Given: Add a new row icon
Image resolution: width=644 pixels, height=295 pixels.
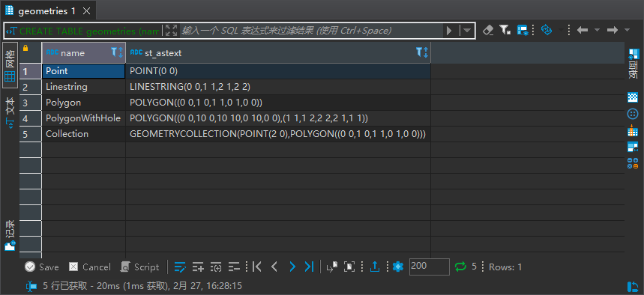Looking at the screenshot, I should coord(198,267).
